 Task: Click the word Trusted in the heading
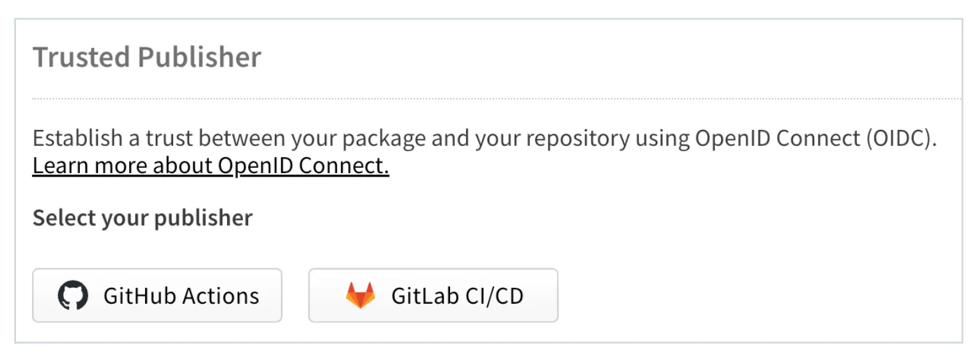[x=81, y=57]
